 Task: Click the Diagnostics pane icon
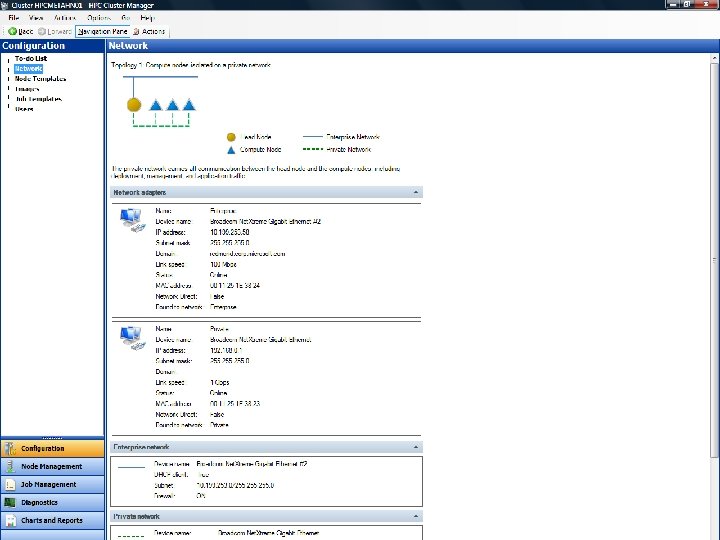(x=10, y=502)
